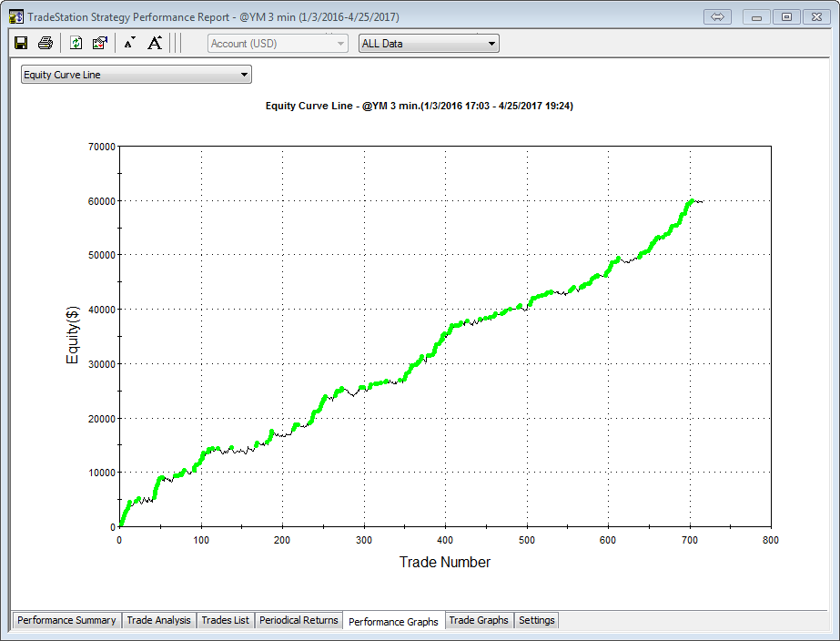Switch to the Performance Summary tab
840x641 pixels.
[66, 620]
